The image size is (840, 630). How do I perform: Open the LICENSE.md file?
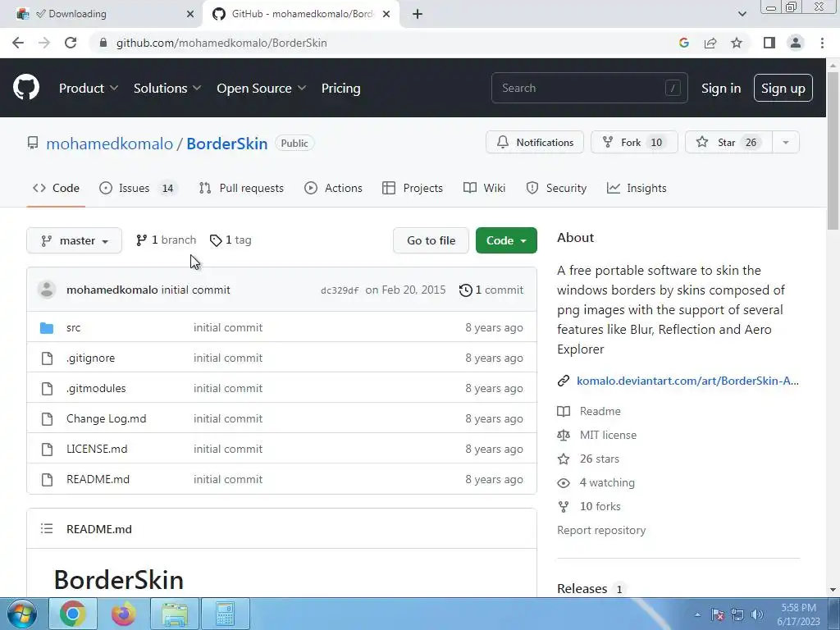tap(97, 449)
